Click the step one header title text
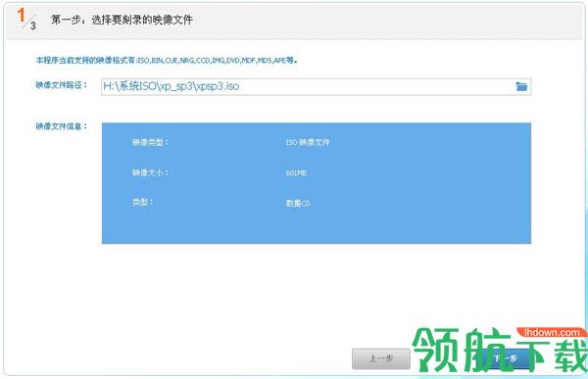This screenshot has height=379, width=588. point(122,20)
